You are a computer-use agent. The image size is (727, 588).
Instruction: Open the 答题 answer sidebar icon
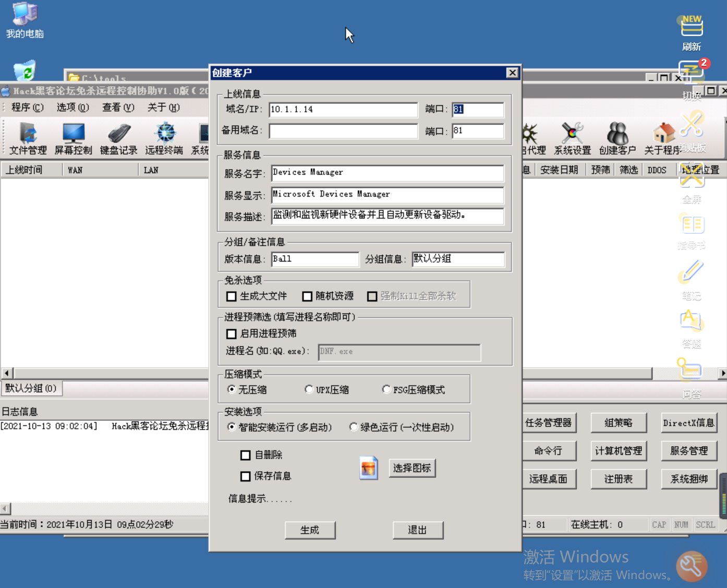[692, 329]
